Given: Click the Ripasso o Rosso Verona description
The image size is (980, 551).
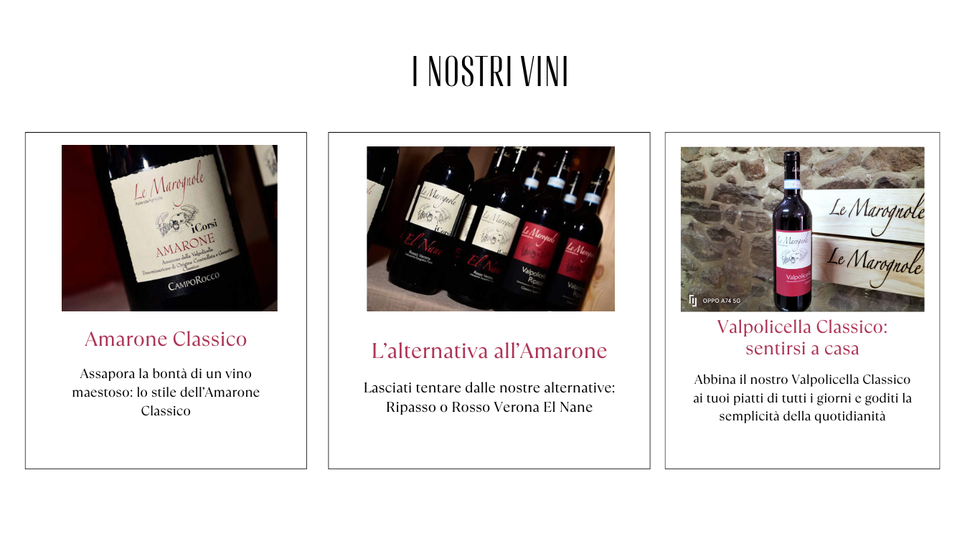Looking at the screenshot, I should click(489, 397).
